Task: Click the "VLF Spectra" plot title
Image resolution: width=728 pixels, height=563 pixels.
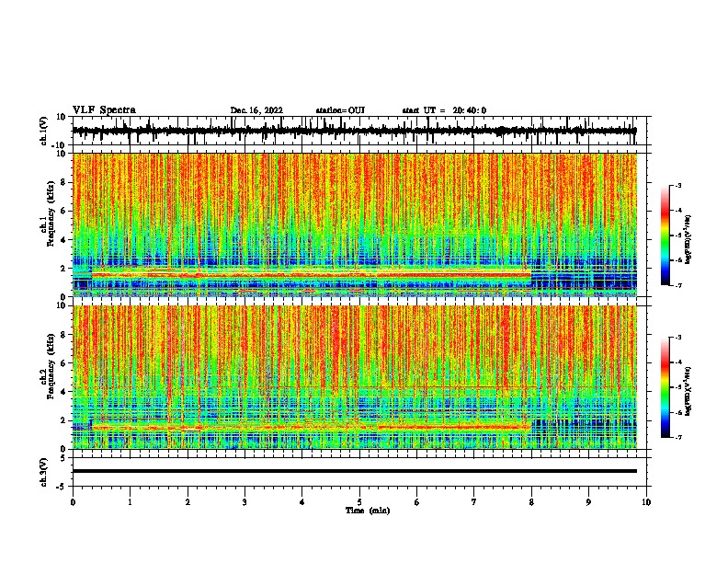Action: [x=104, y=109]
